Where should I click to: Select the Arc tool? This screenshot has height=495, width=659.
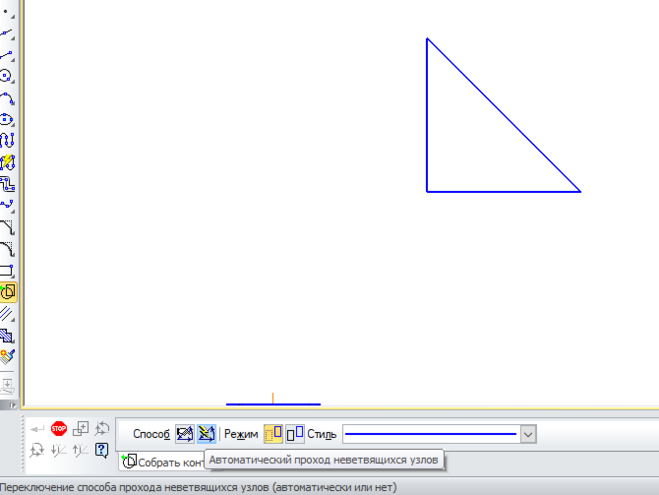point(7,98)
